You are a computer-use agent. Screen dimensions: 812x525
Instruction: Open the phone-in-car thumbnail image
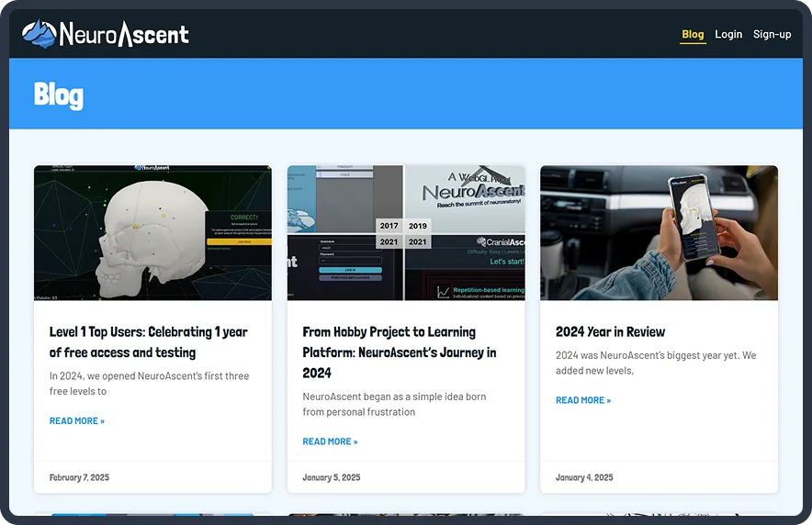(x=659, y=233)
